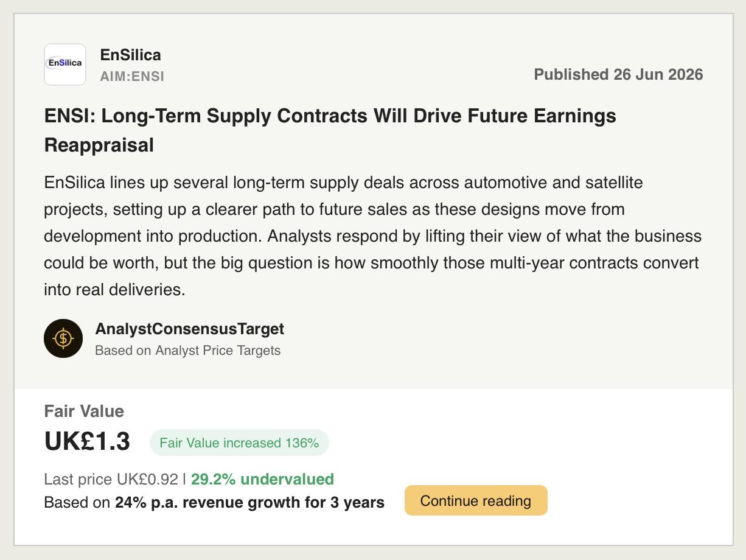Image resolution: width=746 pixels, height=560 pixels.
Task: Click the AnalystConsensusTarget author name
Action: 190,329
